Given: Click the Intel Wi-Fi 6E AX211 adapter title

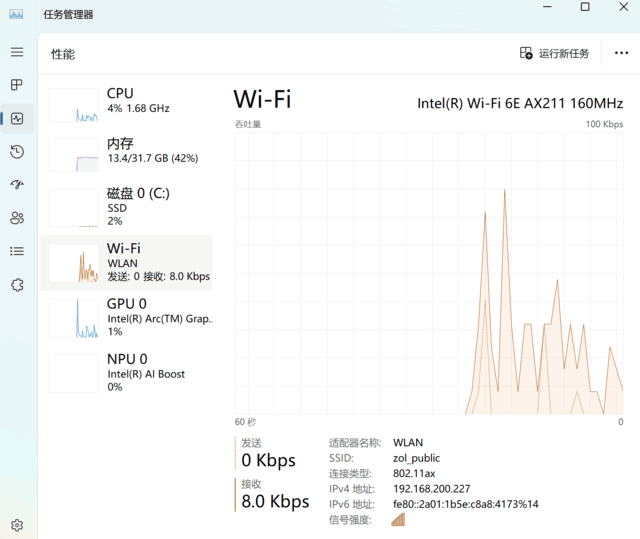Looking at the screenshot, I should click(x=520, y=104).
